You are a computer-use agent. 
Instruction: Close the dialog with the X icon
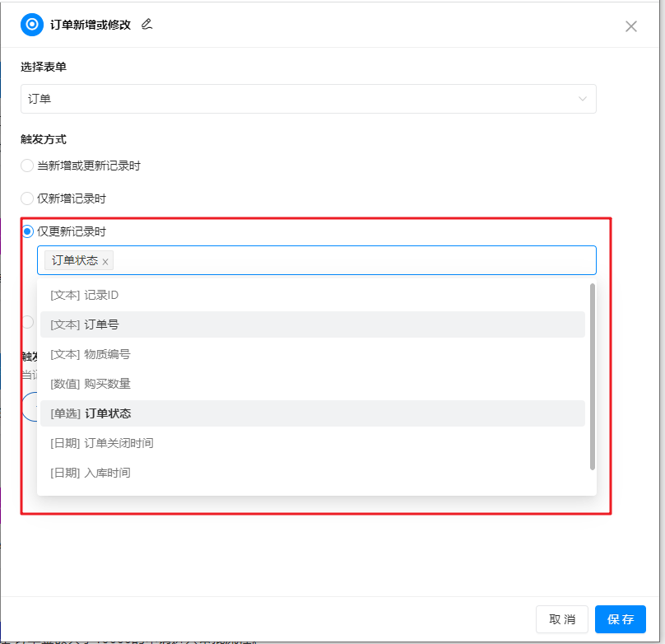click(631, 26)
